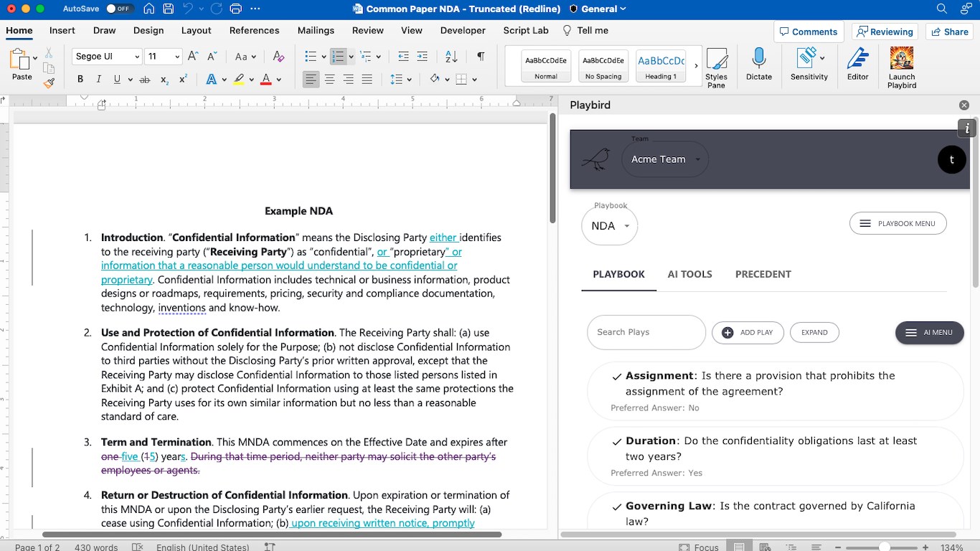Switch to the AI TOOLS tab
This screenshot has height=551, width=980.
[x=689, y=274]
